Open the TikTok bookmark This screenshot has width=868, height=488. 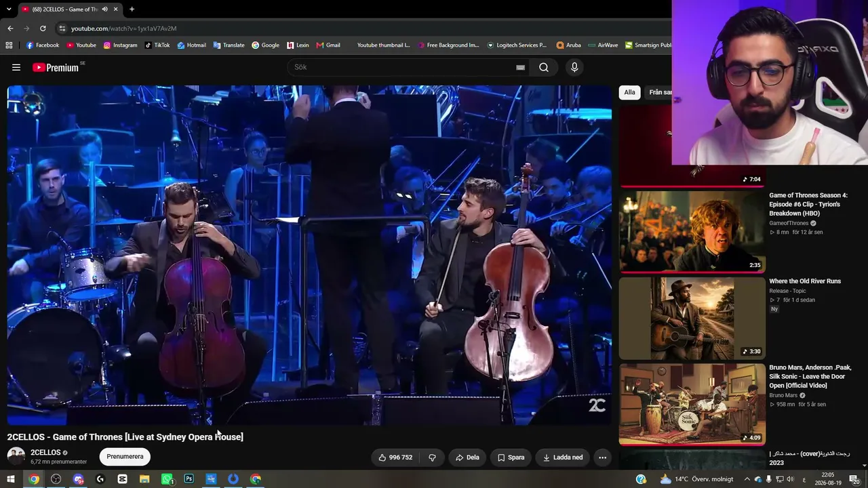[x=157, y=45]
